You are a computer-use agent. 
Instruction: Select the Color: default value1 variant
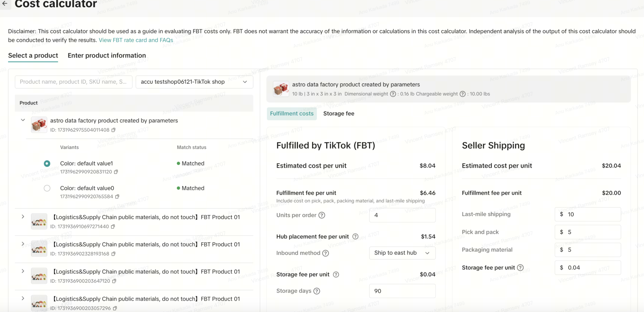(x=47, y=164)
